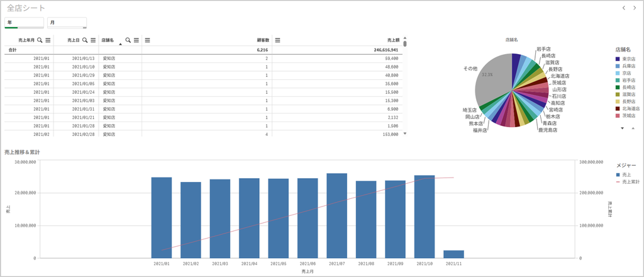Show next page of pie legend
The width and height of the screenshot is (644, 277).
coord(622,128)
